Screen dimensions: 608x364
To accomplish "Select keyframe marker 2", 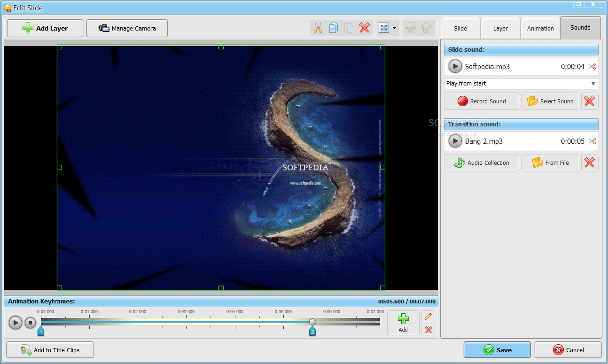I will (x=312, y=332).
